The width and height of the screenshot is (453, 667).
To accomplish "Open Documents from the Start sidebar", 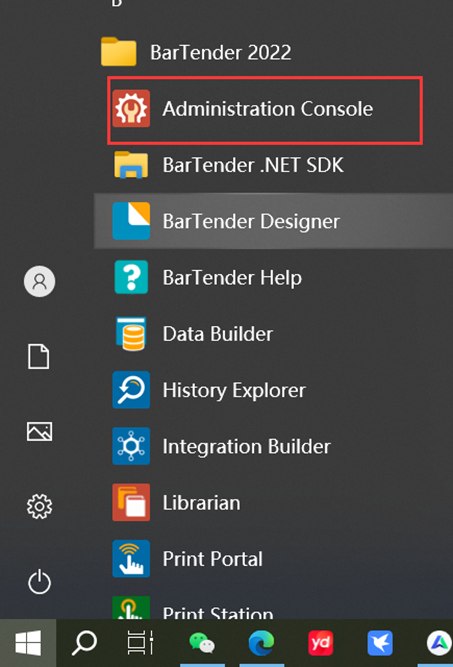I will pos(39,356).
